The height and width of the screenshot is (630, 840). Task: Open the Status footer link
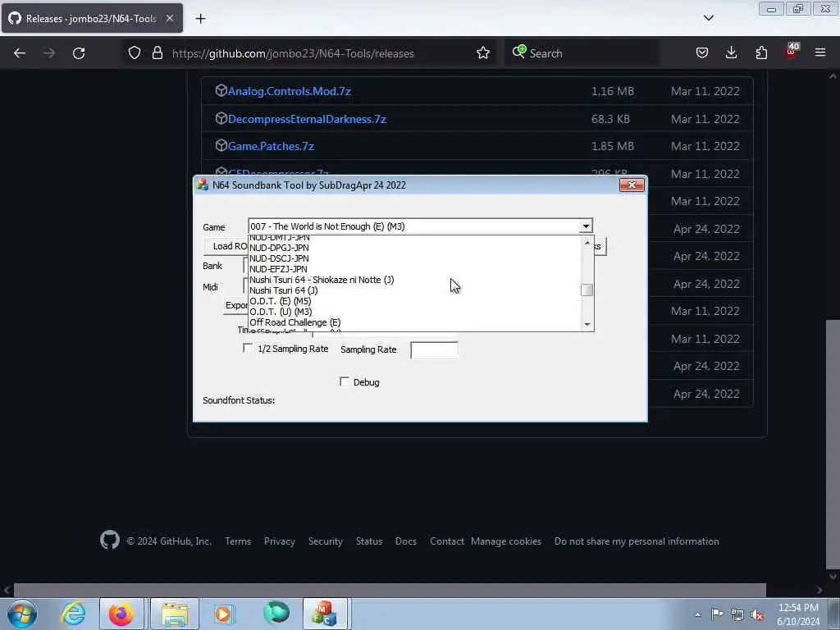[369, 541]
